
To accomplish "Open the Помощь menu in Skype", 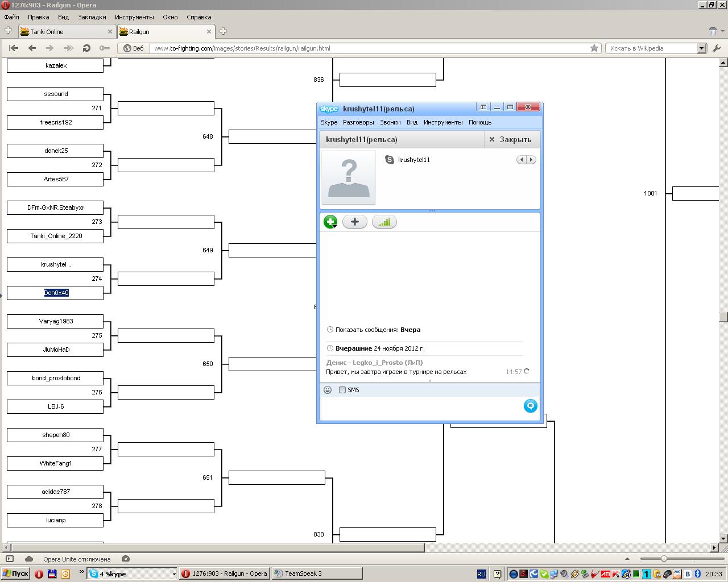I will 480,122.
